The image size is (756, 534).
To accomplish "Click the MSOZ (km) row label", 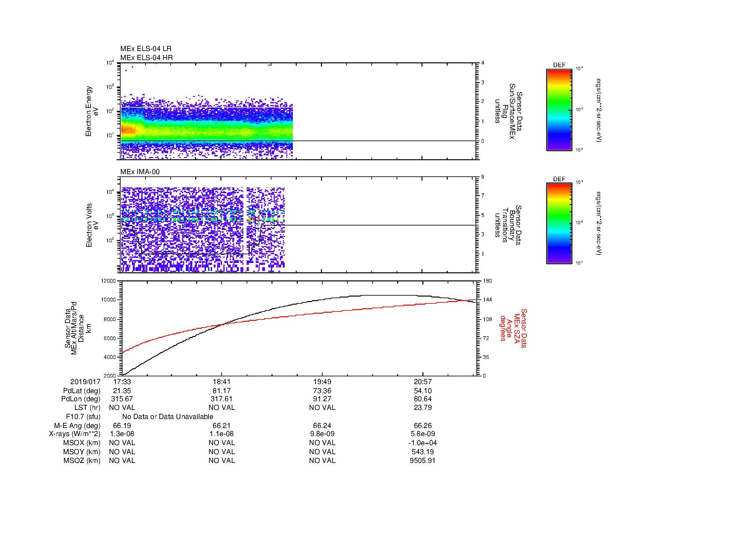I will point(82,461).
